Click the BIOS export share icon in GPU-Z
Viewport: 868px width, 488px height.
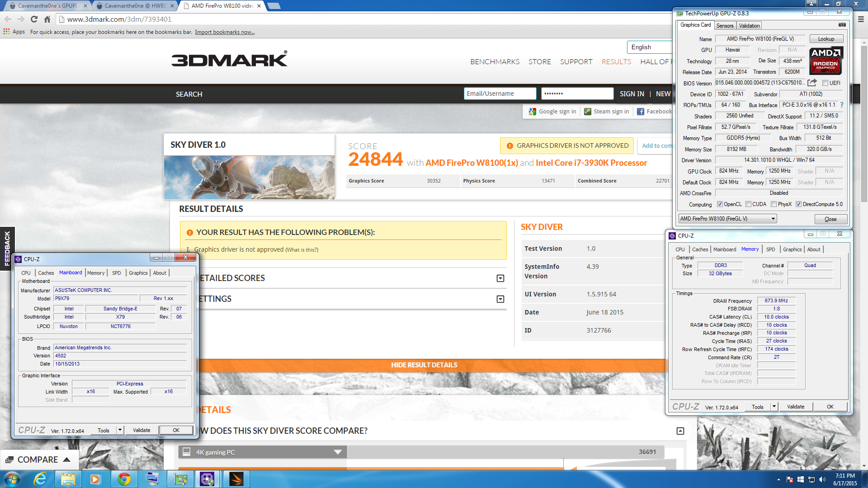click(812, 83)
